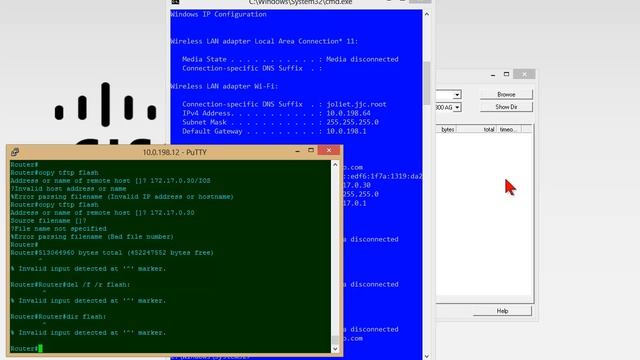Close the PuTTY window
Viewport: 640px width, 360px height.
pos(329,151)
